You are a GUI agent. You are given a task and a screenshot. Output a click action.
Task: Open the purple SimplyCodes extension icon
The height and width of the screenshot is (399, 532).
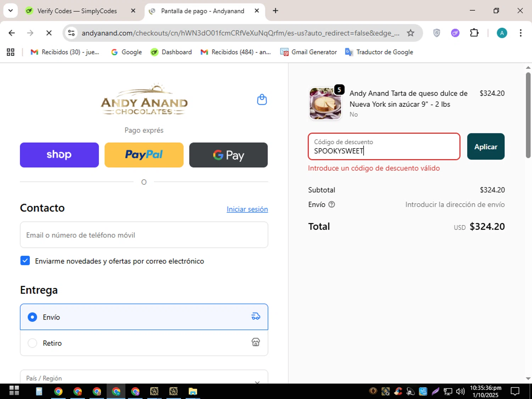click(x=455, y=33)
